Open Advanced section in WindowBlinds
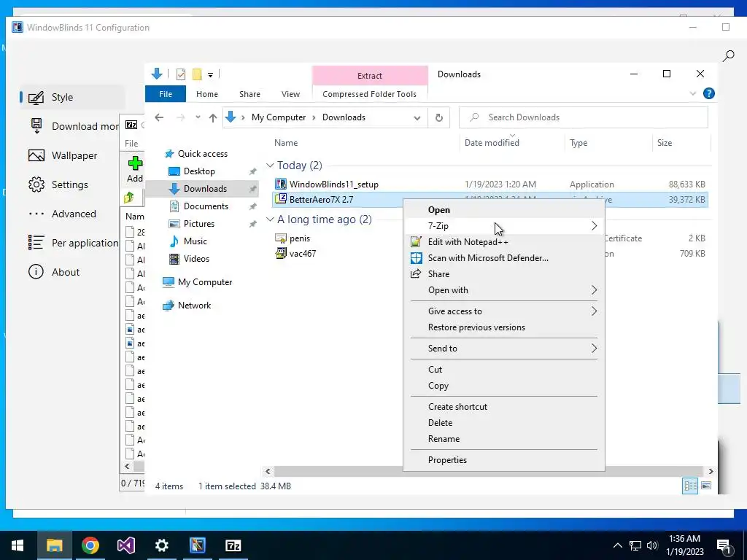Screen dimensions: 747x560 63,214
